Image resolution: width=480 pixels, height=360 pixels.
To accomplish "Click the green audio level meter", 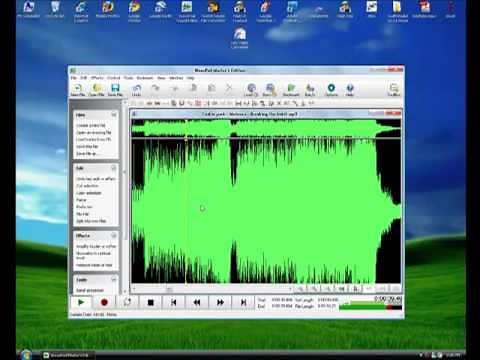I will click(x=370, y=307).
